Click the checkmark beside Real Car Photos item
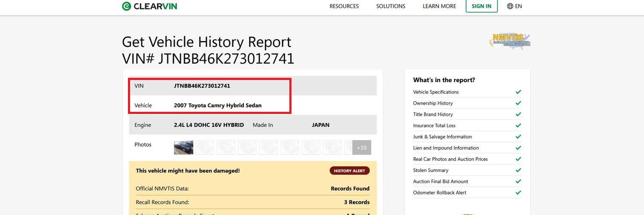The image size is (644, 215). click(x=518, y=159)
